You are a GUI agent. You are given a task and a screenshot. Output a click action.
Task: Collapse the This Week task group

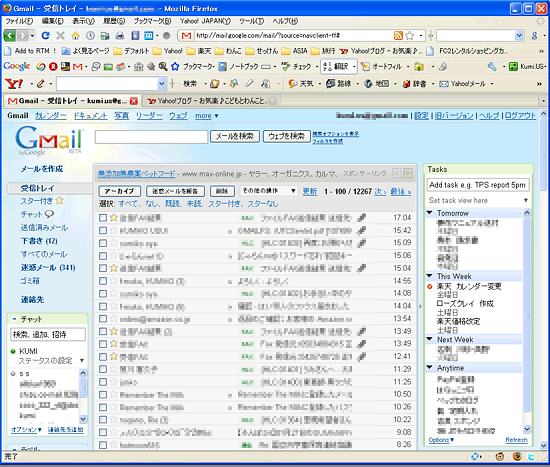pyautogui.click(x=430, y=276)
